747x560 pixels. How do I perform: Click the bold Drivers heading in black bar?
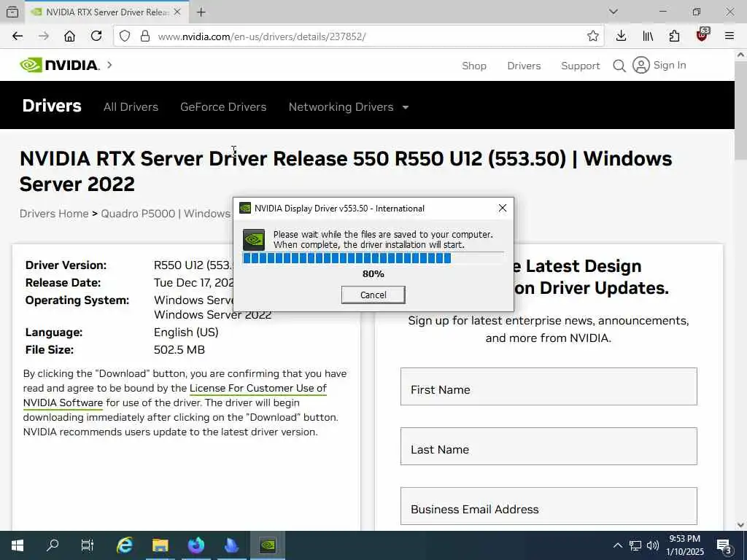(52, 106)
